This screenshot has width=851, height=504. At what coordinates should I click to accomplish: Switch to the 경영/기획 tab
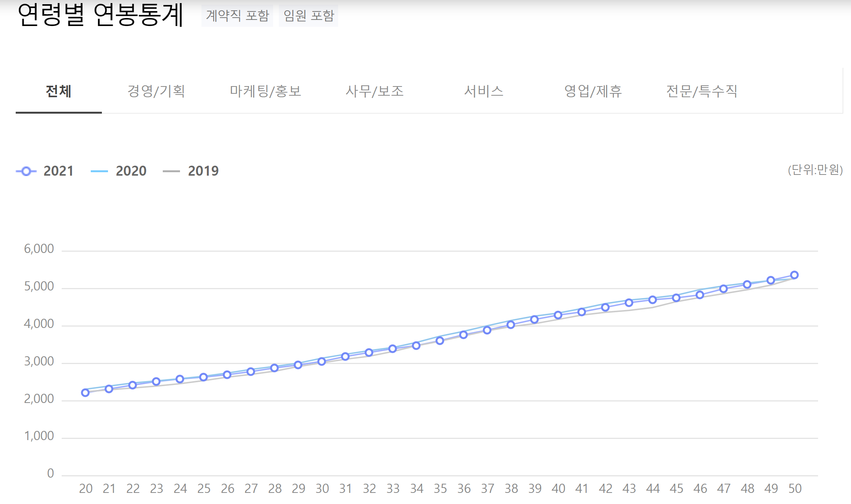click(156, 91)
